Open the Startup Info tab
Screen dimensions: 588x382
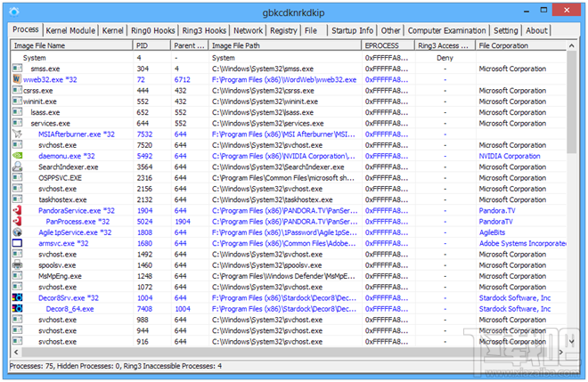tap(352, 30)
